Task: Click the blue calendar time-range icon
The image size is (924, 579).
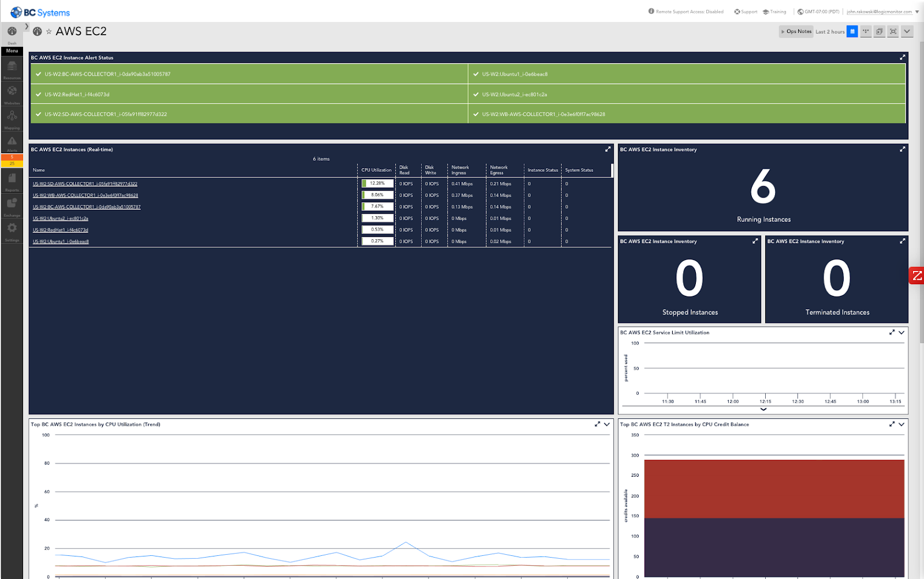Action: click(852, 31)
